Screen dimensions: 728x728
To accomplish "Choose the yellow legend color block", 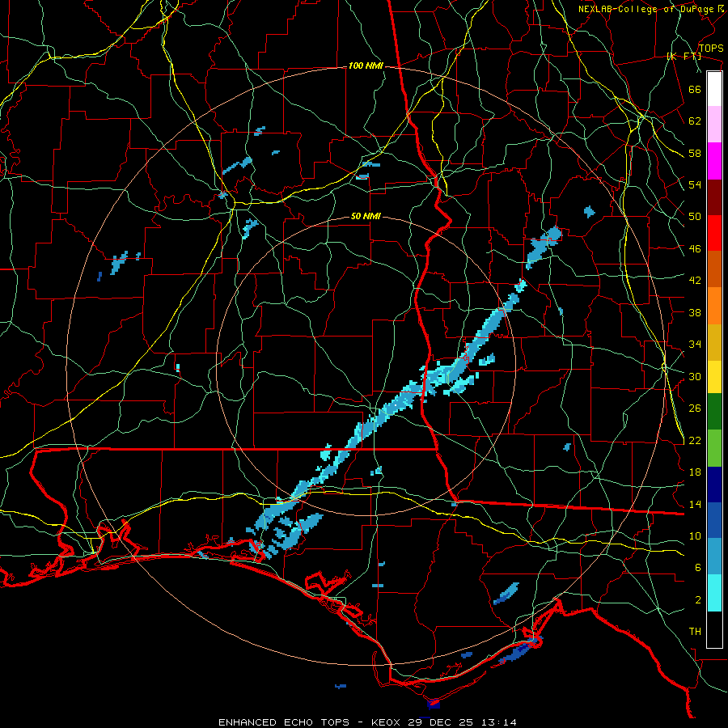I will pos(714,376).
